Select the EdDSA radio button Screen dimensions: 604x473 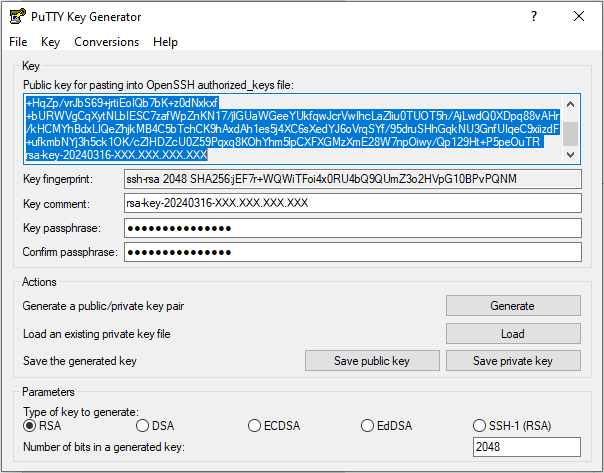click(368, 426)
